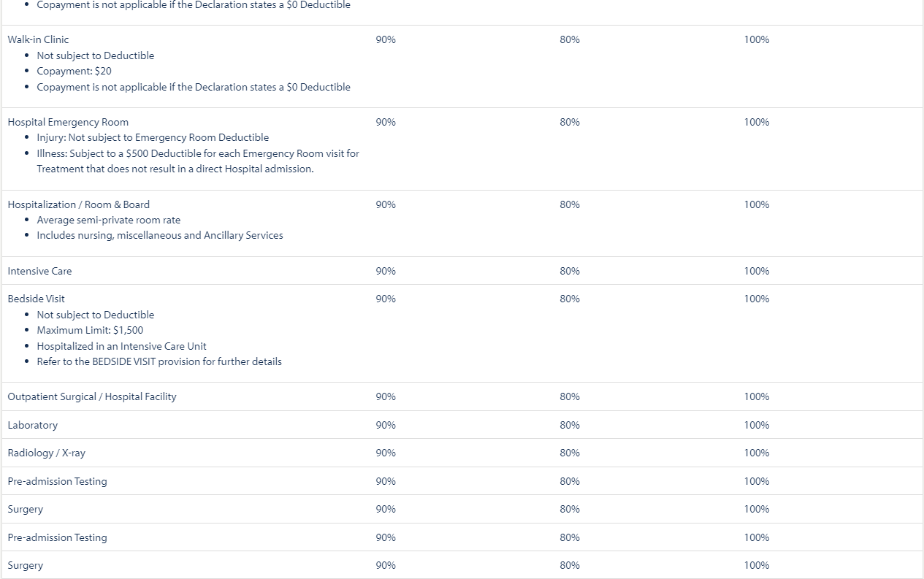
Task: Click the 80% value for Hospital Emergency Room
Action: pyautogui.click(x=570, y=122)
